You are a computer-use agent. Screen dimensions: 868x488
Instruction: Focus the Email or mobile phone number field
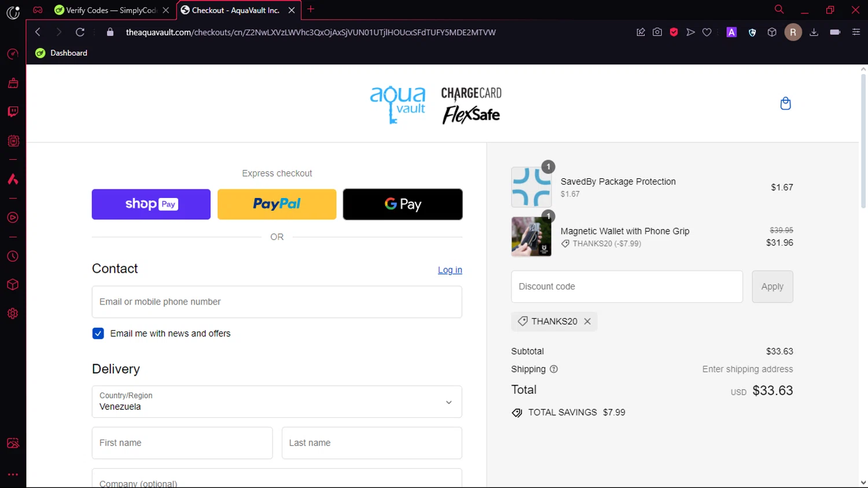tap(277, 302)
